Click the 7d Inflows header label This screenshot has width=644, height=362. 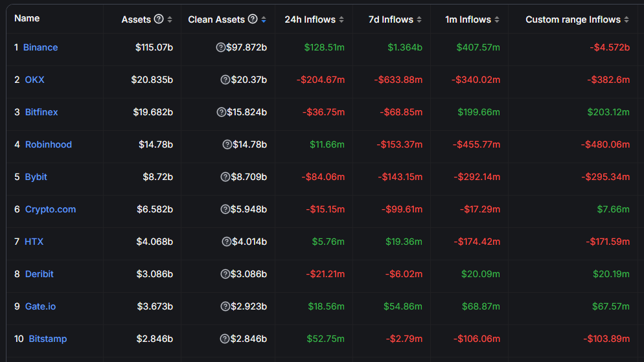point(391,19)
